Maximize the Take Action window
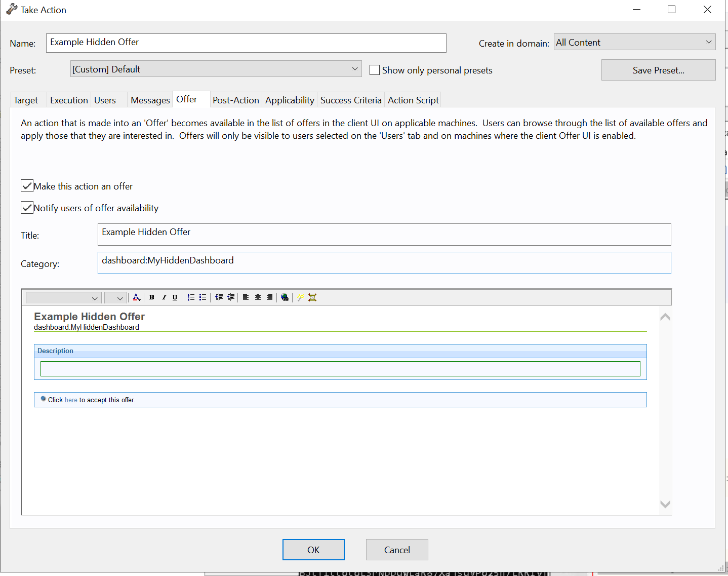 [x=672, y=10]
